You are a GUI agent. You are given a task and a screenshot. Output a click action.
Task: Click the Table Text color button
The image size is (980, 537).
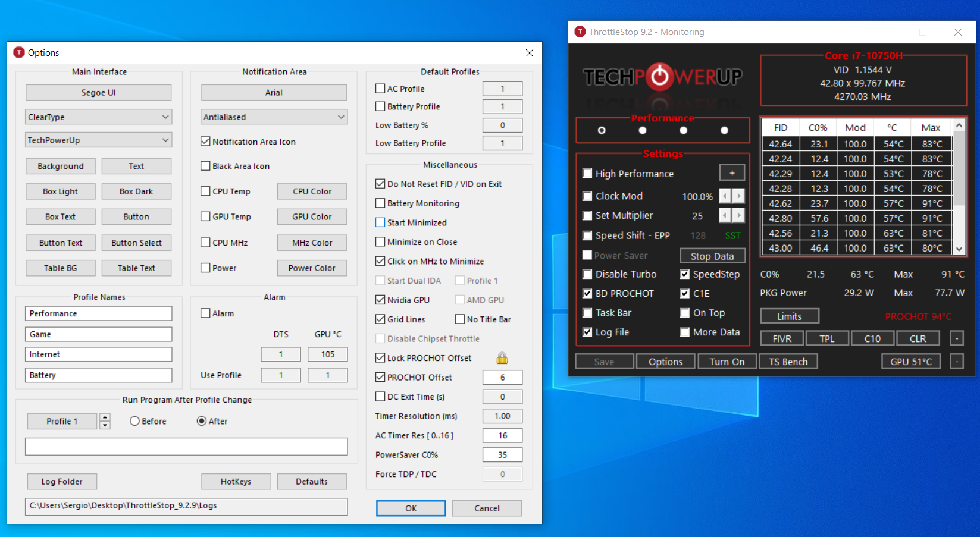coord(136,268)
